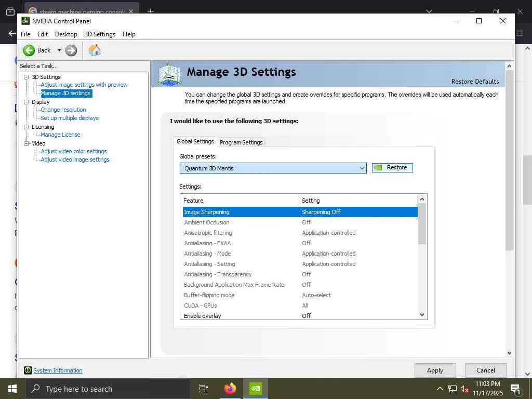This screenshot has height=399, width=532.
Task: Click Restore Defaults link
Action: (x=475, y=82)
